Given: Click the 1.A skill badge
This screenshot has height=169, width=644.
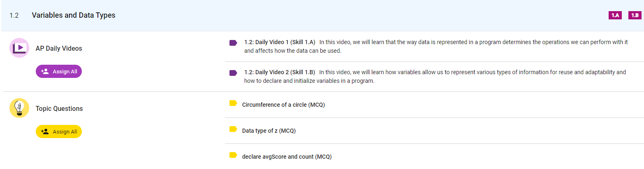Looking at the screenshot, I should pyautogui.click(x=615, y=15).
